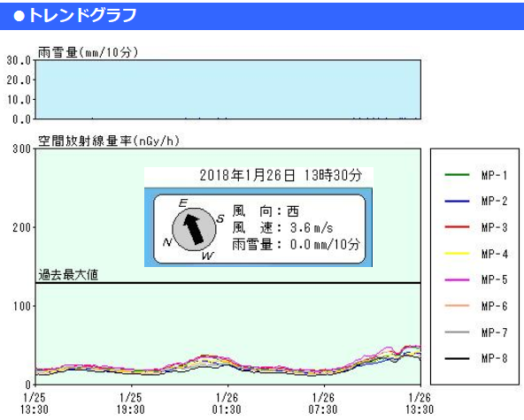Select the MP-3 red legend line
The height and width of the screenshot is (420, 524).
click(457, 227)
